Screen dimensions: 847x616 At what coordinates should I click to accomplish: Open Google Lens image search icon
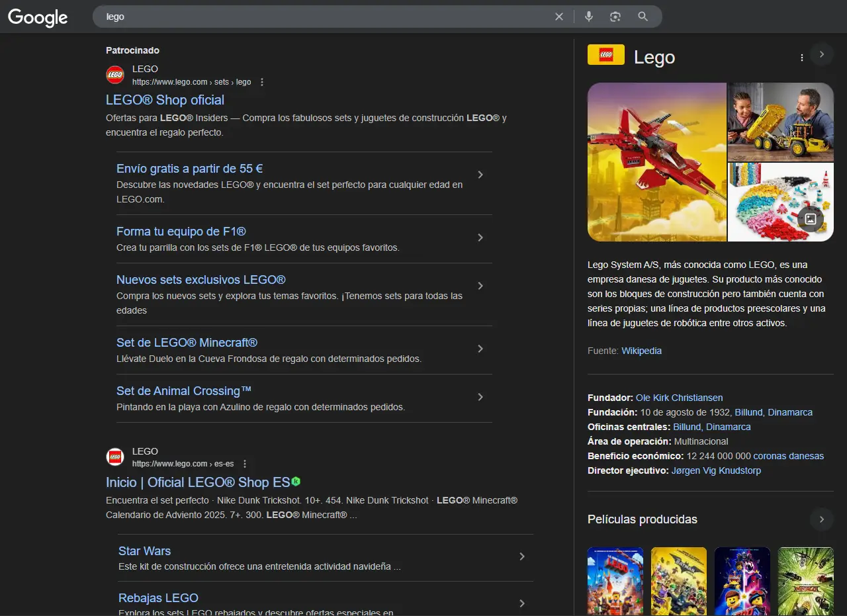click(x=615, y=17)
